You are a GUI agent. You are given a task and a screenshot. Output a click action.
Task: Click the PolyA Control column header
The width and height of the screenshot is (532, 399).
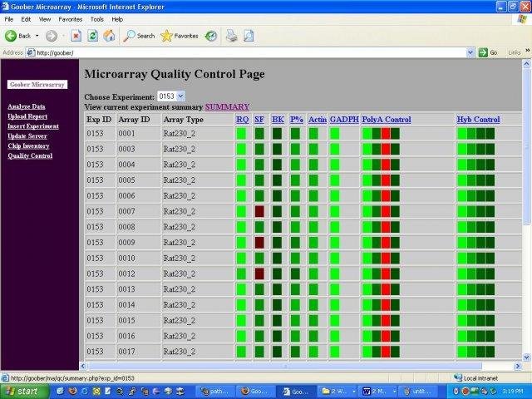pyautogui.click(x=387, y=120)
